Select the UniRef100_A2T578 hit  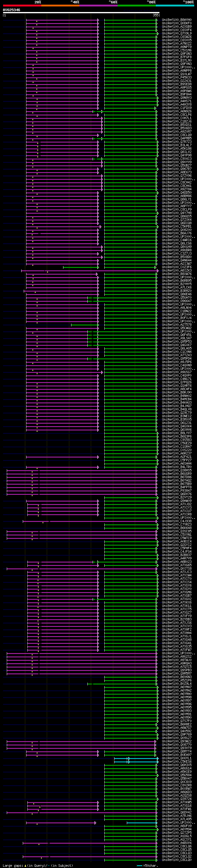pyautogui.click(x=177, y=325)
